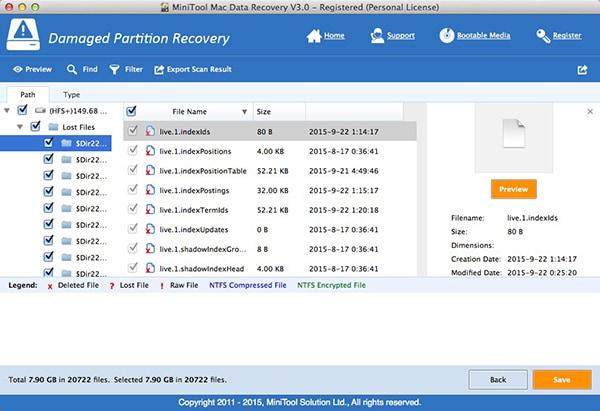Screen dimensions: 600x411
Task: Collapse the Lost Files tree node
Action: tap(20, 127)
